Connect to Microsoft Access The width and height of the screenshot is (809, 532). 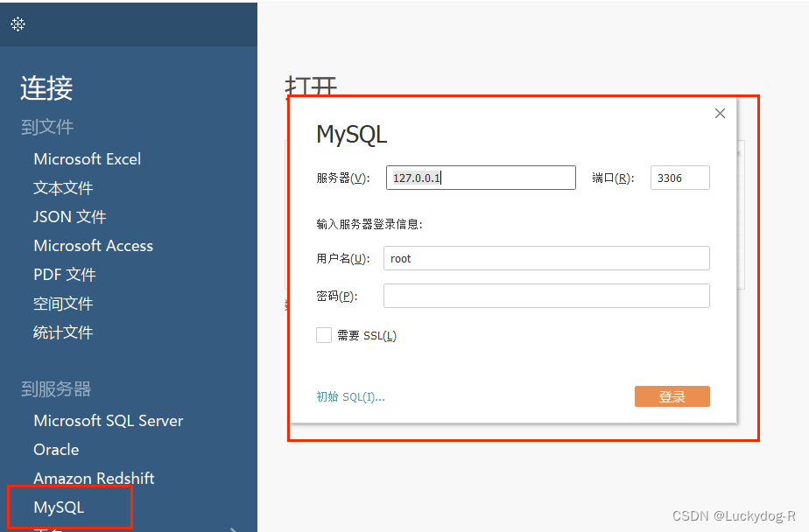coord(94,246)
